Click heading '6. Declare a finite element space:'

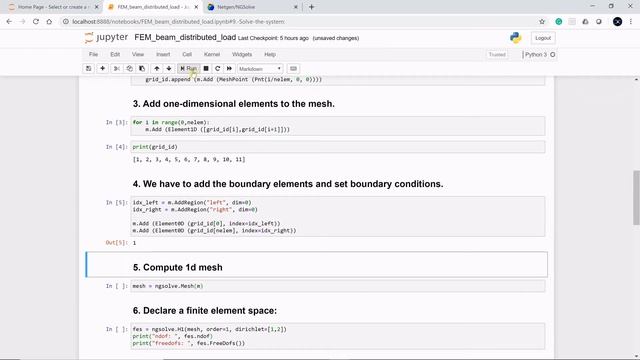coord(204,311)
